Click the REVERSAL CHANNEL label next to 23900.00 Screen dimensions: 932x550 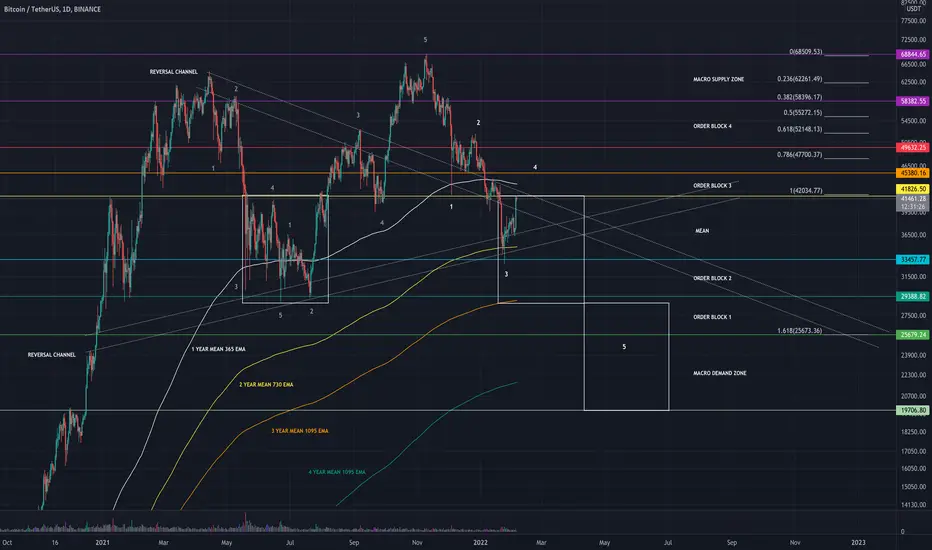click(52, 355)
